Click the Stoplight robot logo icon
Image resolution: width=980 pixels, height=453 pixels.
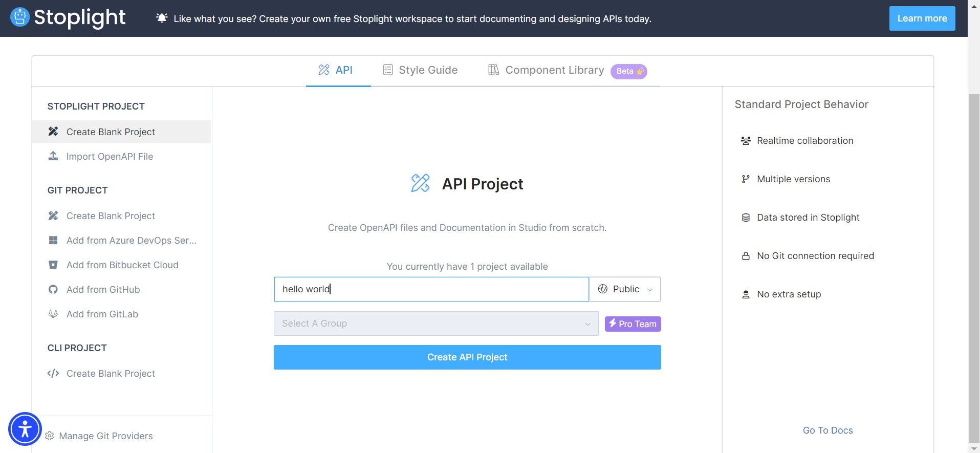click(x=19, y=17)
